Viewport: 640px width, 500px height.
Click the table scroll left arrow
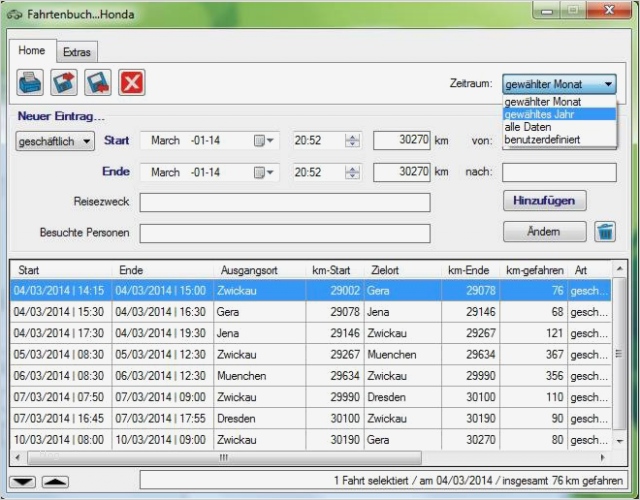[18, 458]
